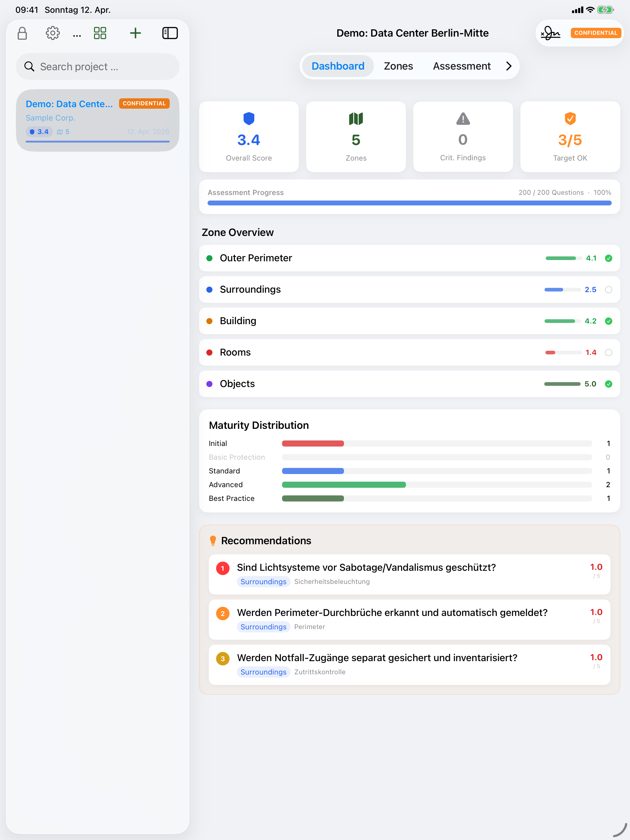Open the Assessment tab

coord(462,66)
